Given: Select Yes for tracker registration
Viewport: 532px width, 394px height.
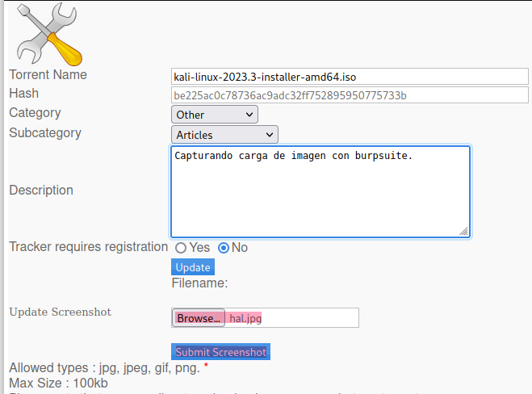Looking at the screenshot, I should [x=181, y=248].
